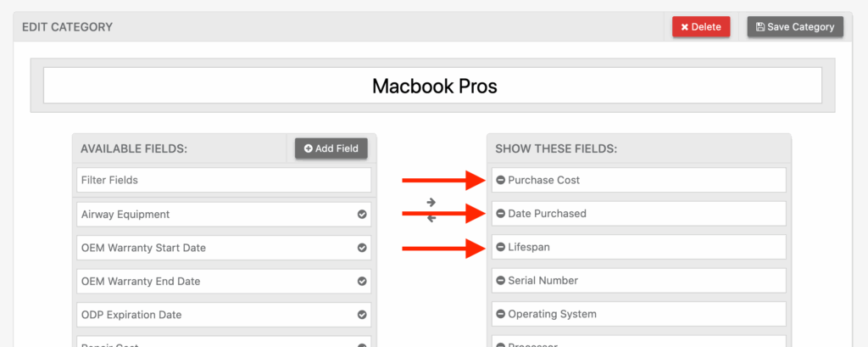868x347 pixels.
Task: Select the Operating System field label
Action: pos(552,315)
